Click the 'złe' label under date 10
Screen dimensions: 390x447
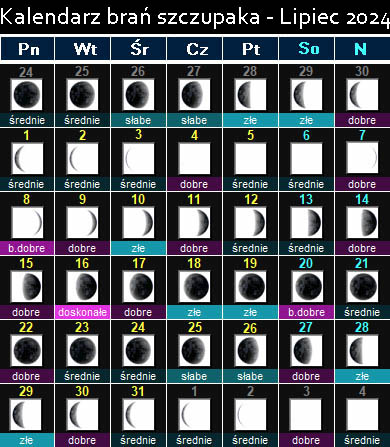click(x=138, y=248)
